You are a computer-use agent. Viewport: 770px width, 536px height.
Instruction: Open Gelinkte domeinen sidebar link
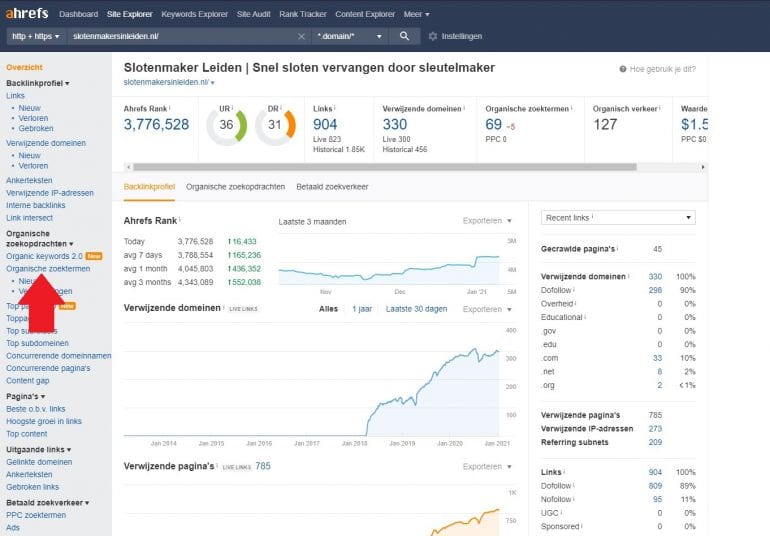coord(39,462)
